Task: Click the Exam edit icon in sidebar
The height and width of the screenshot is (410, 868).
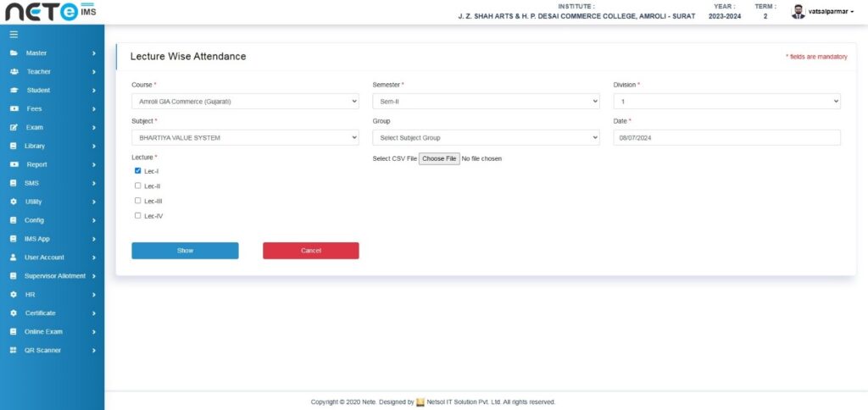Action: tap(14, 127)
